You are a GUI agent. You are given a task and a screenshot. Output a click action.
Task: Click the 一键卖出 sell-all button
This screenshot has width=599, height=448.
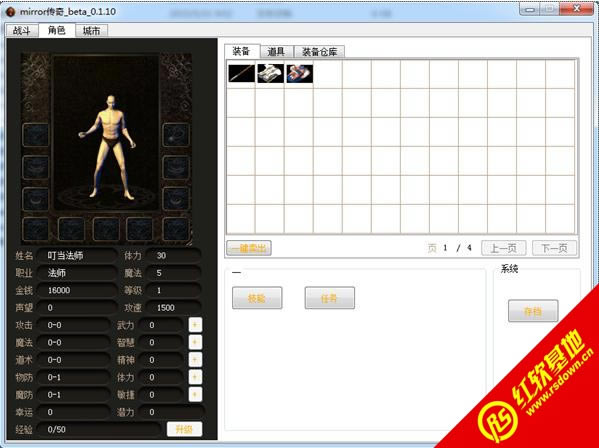click(249, 248)
